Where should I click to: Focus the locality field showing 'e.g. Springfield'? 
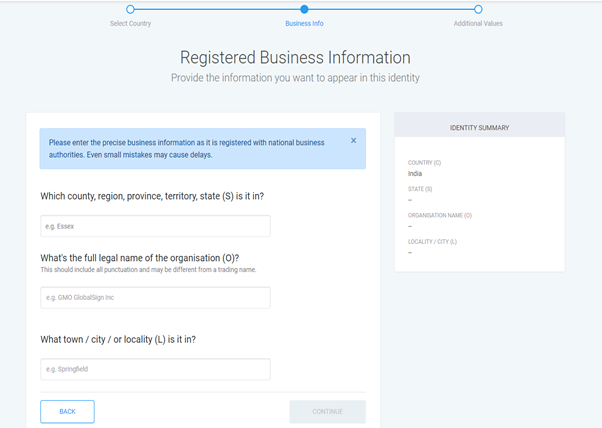155,369
